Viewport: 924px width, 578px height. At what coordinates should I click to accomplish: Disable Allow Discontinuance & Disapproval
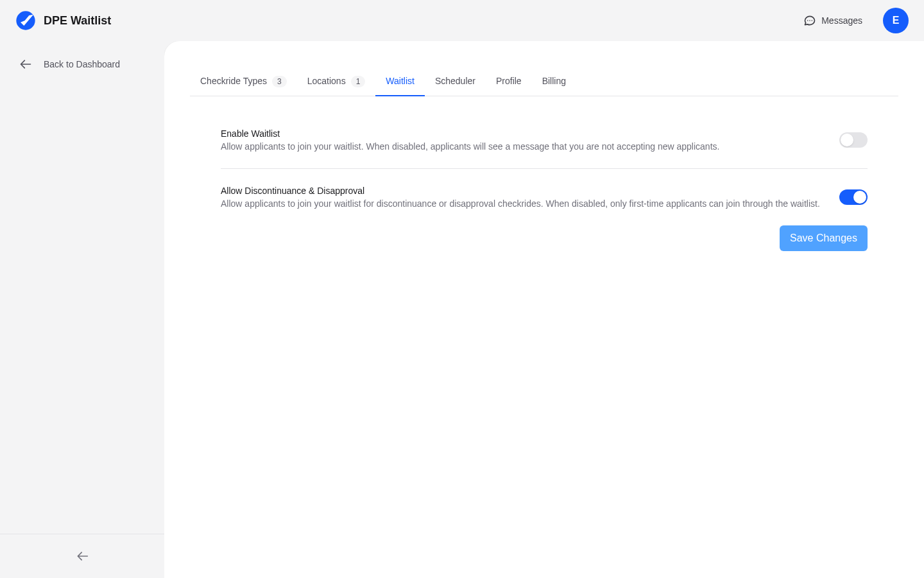pyautogui.click(x=853, y=197)
